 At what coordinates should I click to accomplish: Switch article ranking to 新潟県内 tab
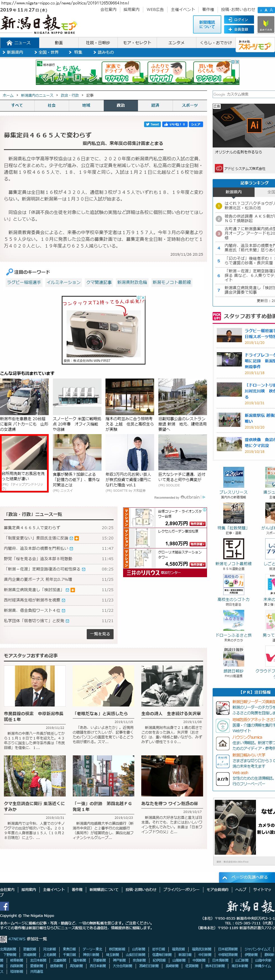tap(234, 192)
